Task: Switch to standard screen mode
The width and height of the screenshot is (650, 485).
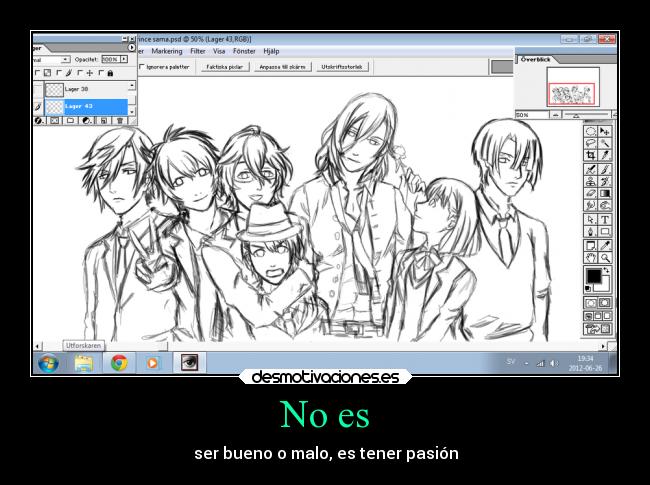Action: tap(588, 316)
